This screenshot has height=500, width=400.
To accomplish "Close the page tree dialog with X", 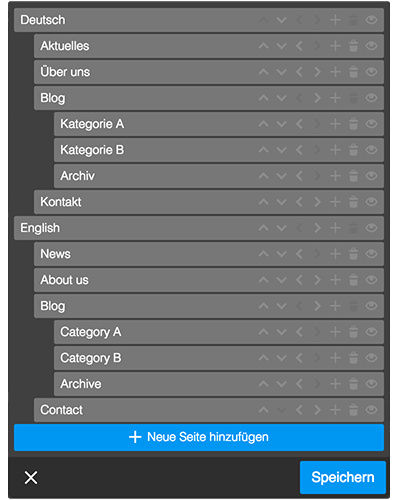I will click(x=31, y=478).
